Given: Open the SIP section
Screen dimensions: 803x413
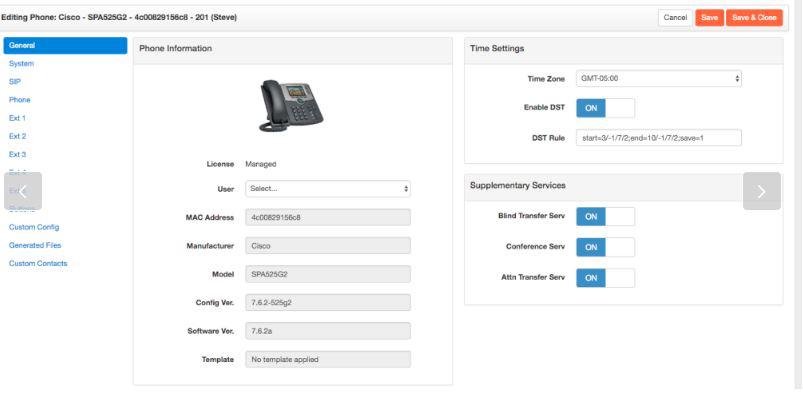Looking at the screenshot, I should point(15,81).
